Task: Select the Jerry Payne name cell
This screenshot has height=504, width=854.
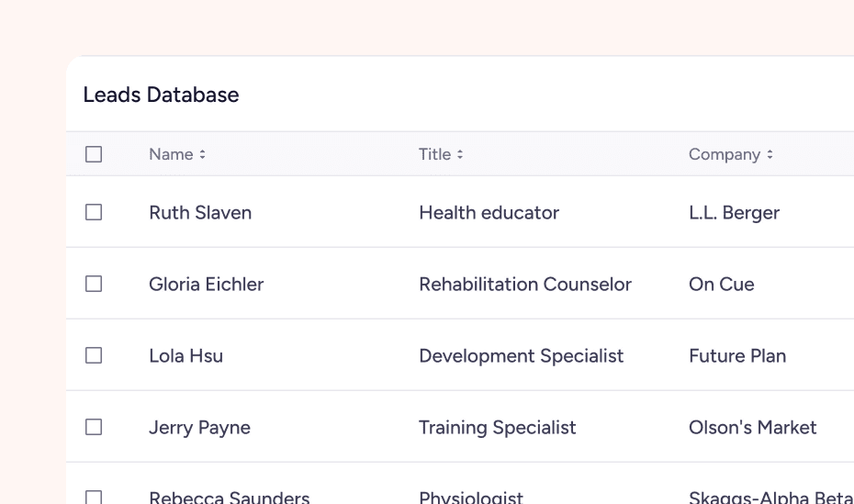Action: tap(199, 427)
